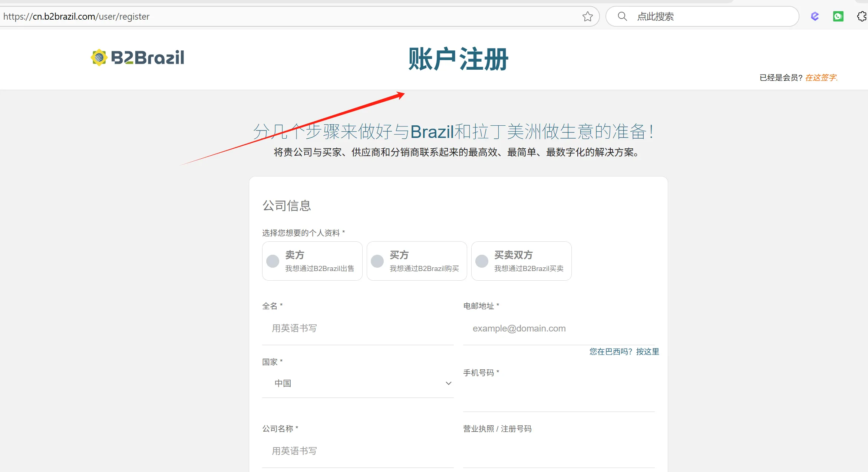Screen dimensions: 868x472
Task: Click the search magnifier icon
Action: tap(622, 16)
